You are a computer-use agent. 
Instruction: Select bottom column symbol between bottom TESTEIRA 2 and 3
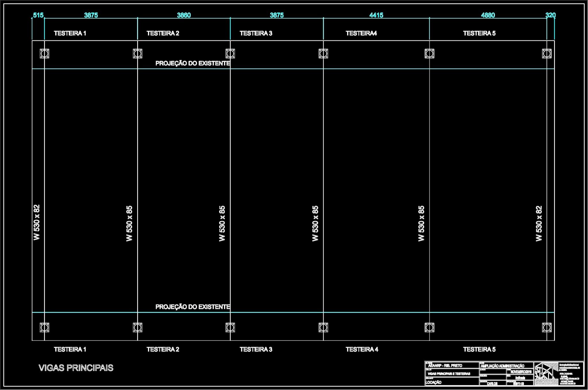[x=230, y=327]
